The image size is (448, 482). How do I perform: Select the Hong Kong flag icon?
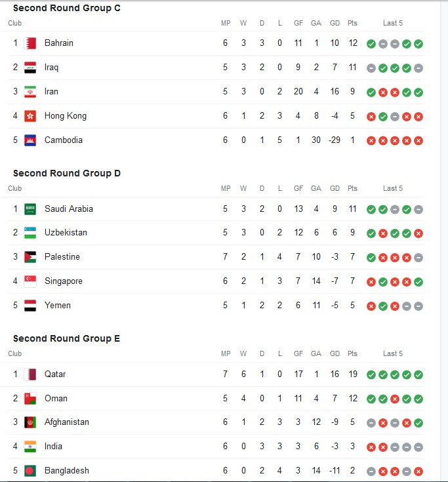[30, 116]
